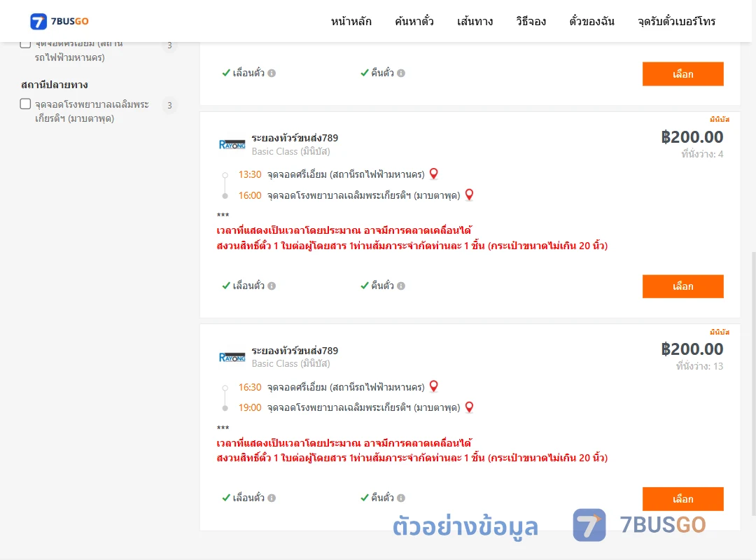This screenshot has width=756, height=560.
Task: Click the เลือก button of the topmost trip
Action: 682,73
